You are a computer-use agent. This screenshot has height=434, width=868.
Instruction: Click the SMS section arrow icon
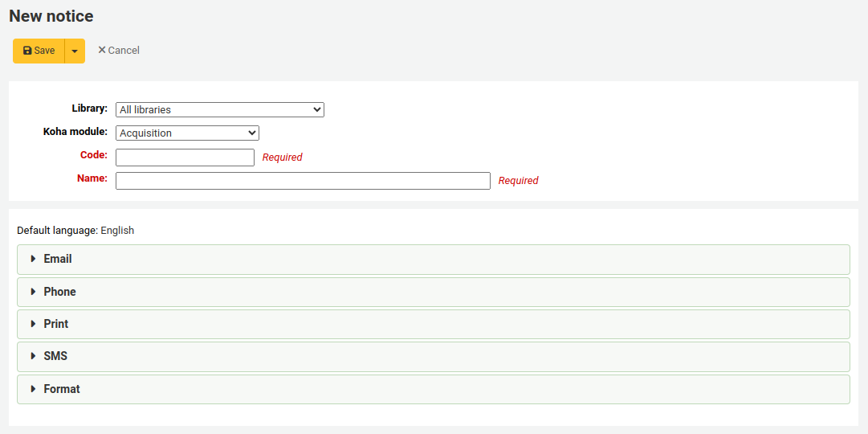[33, 356]
